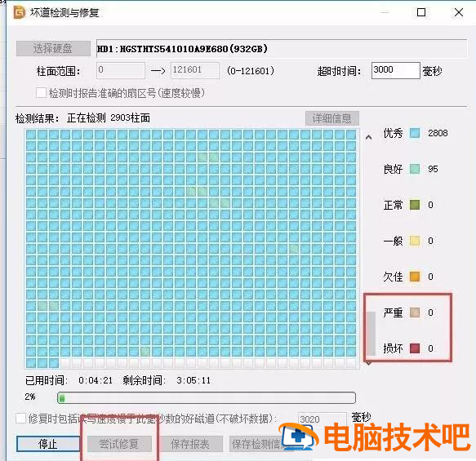Click the teal 良好 legend color swatch
476x461 pixels.
pyautogui.click(x=415, y=169)
